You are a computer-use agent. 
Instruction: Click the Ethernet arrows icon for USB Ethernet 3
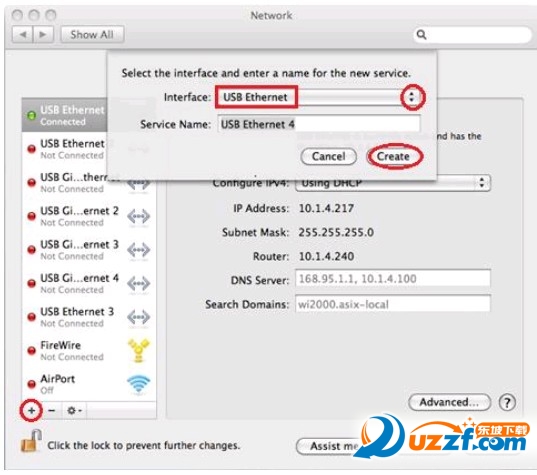pos(138,317)
